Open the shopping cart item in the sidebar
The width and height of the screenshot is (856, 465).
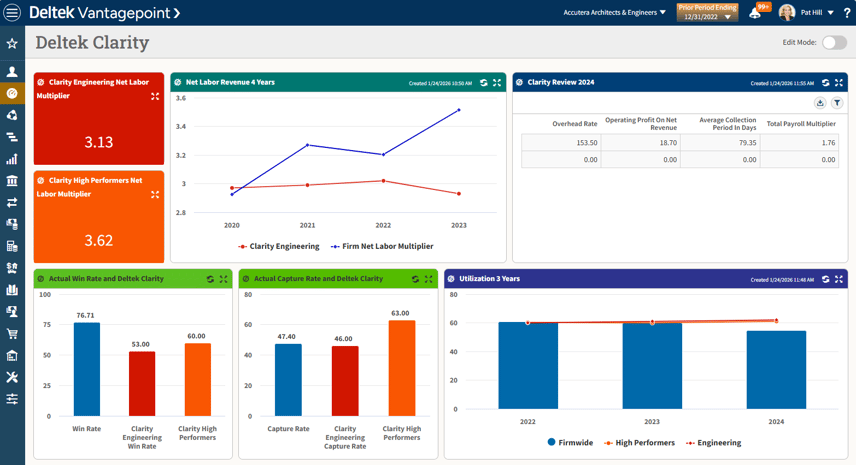[x=12, y=334]
